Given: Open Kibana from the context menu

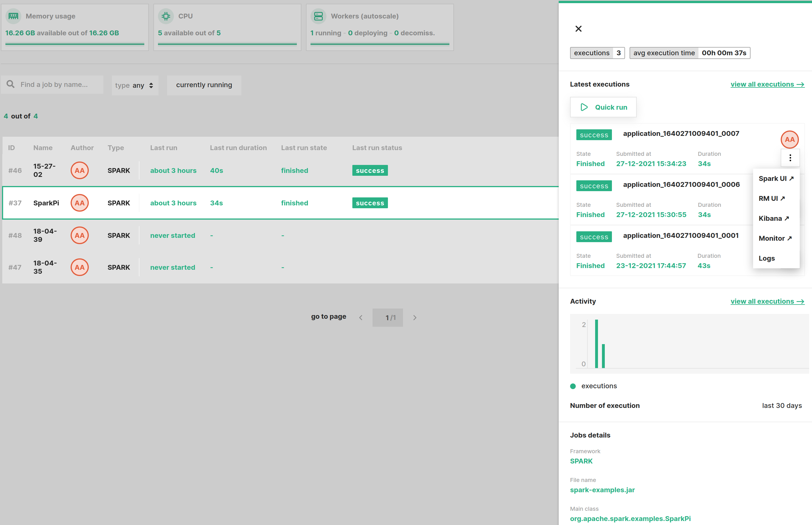Looking at the screenshot, I should 773,218.
